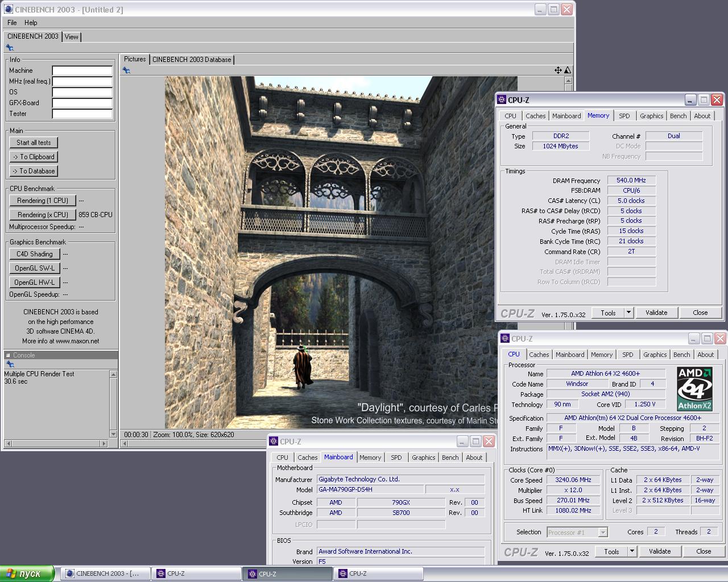This screenshot has height=582, width=728.
Task: Start the C4D Shading test
Action: (35, 254)
